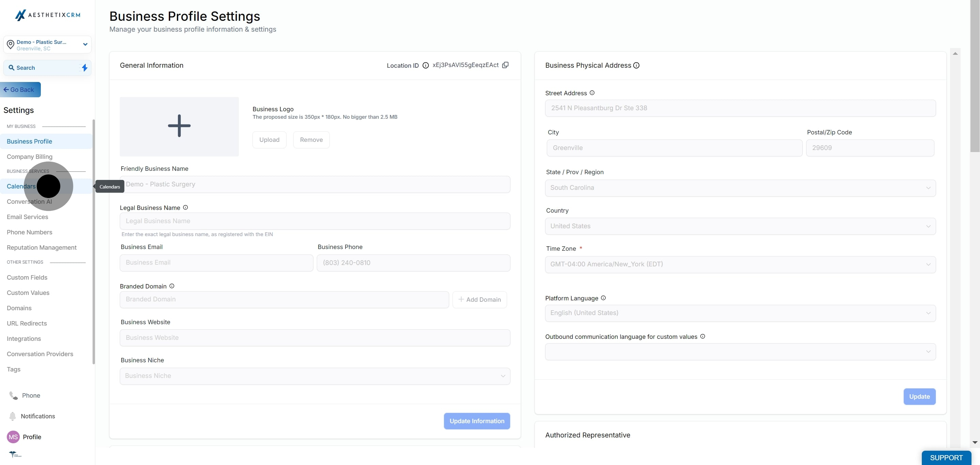
Task: Open the Phone dialer icon in sidebar
Action: 13,395
